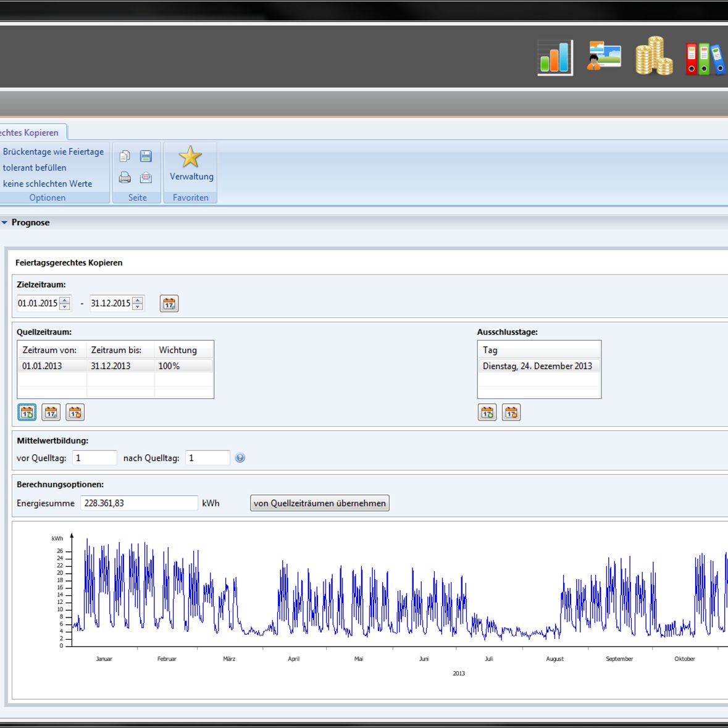728x728 pixels.
Task: Select cell 01.01.2013 in Quellzeitraum table
Action: point(51,366)
